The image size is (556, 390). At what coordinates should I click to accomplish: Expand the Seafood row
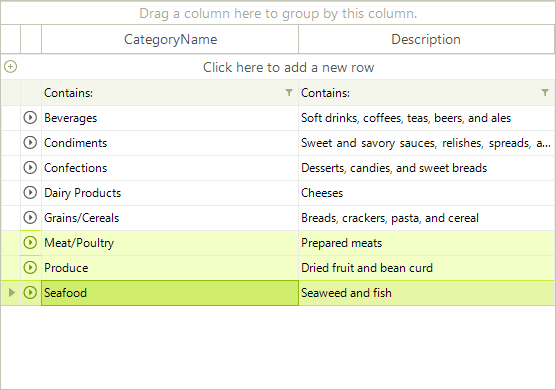[30, 293]
